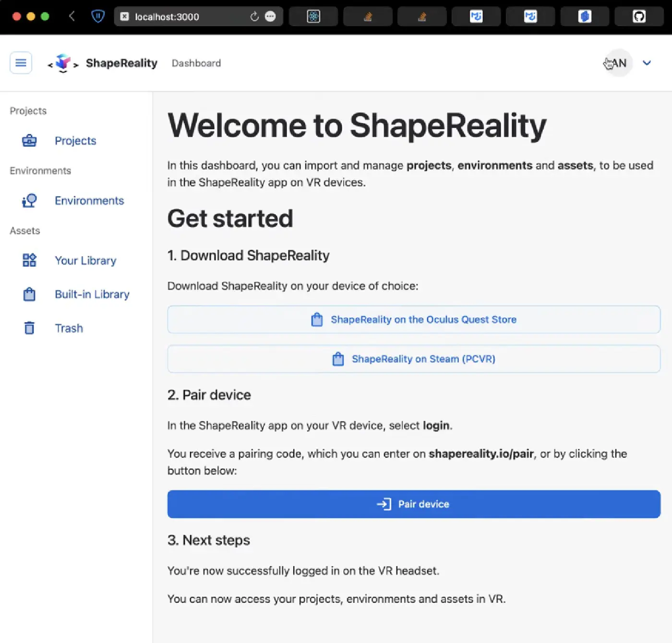
Task: Open Projects via its briefcase icon
Action: coord(29,141)
